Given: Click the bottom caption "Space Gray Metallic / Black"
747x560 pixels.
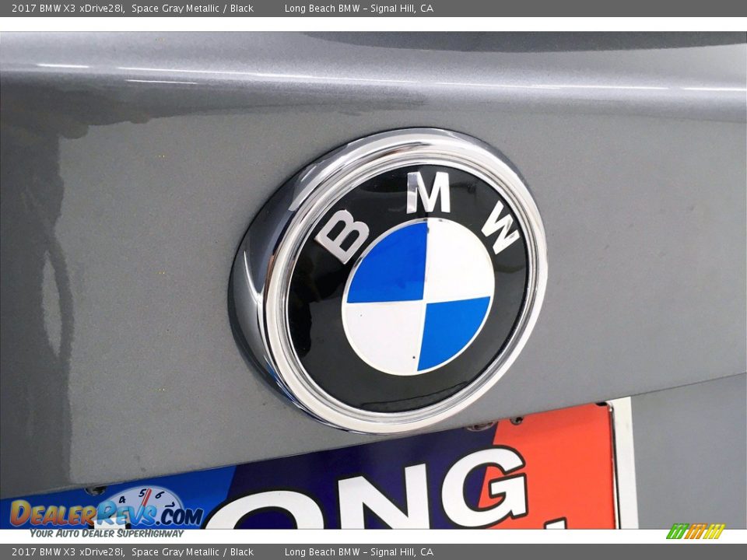Looking at the screenshot, I should pyautogui.click(x=192, y=552).
